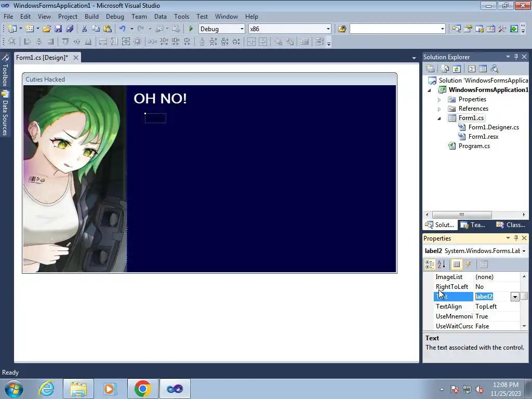
Task: Switch to the Class View tab
Action: (x=511, y=224)
